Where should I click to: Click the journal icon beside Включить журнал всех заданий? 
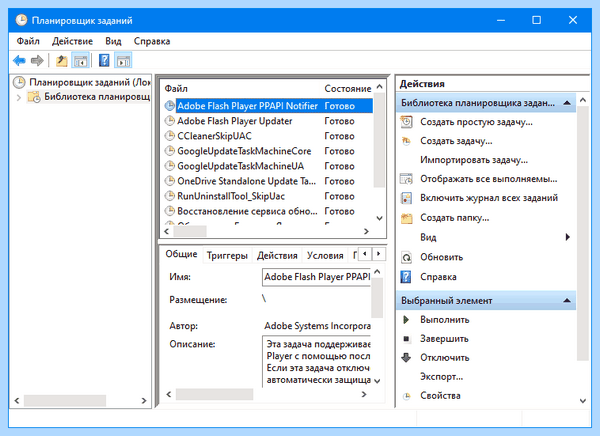point(406,198)
